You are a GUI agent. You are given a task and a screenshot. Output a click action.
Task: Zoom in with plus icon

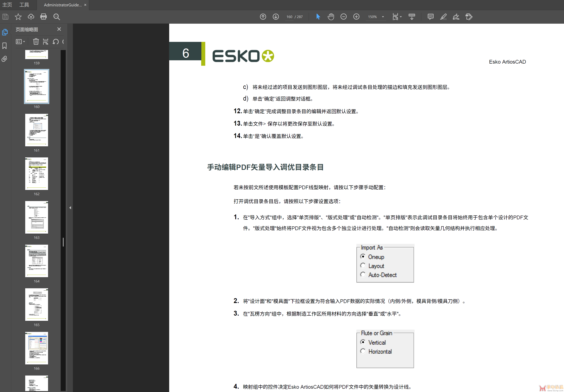(356, 17)
